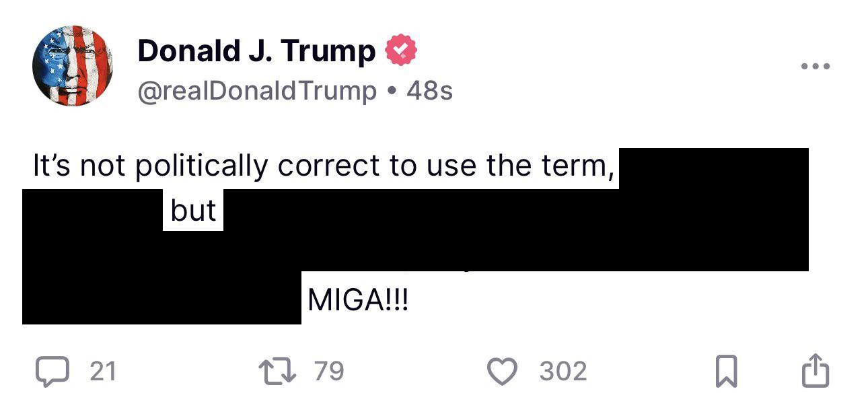Click the MIGA!!! text in the post
The height and width of the screenshot is (416, 868).
357,300
